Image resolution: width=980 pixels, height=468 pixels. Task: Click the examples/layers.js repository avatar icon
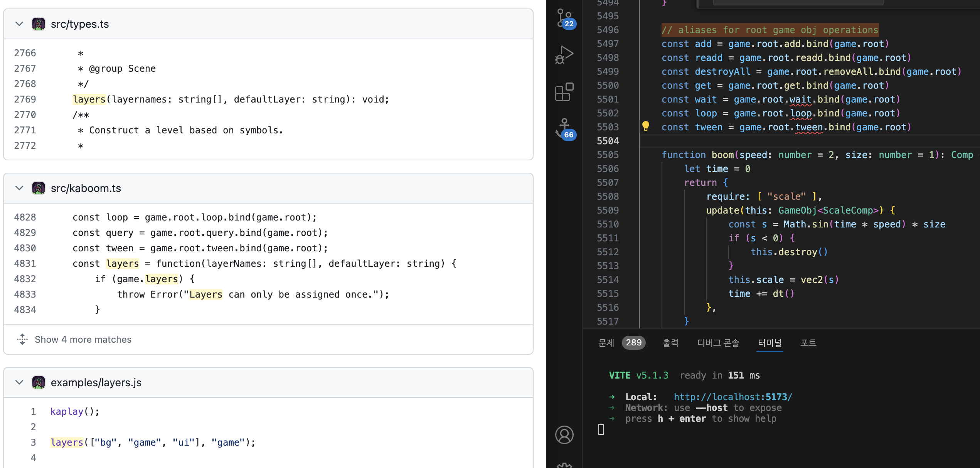39,382
